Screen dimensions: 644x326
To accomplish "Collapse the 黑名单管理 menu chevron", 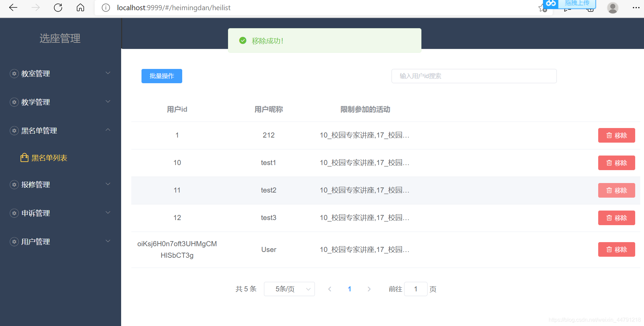I will [x=108, y=130].
